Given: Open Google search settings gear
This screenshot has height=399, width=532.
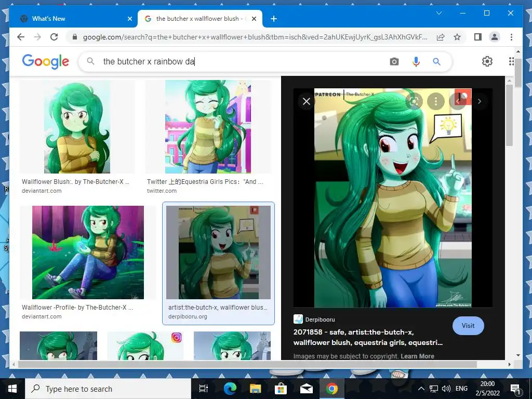Looking at the screenshot, I should coord(487,61).
